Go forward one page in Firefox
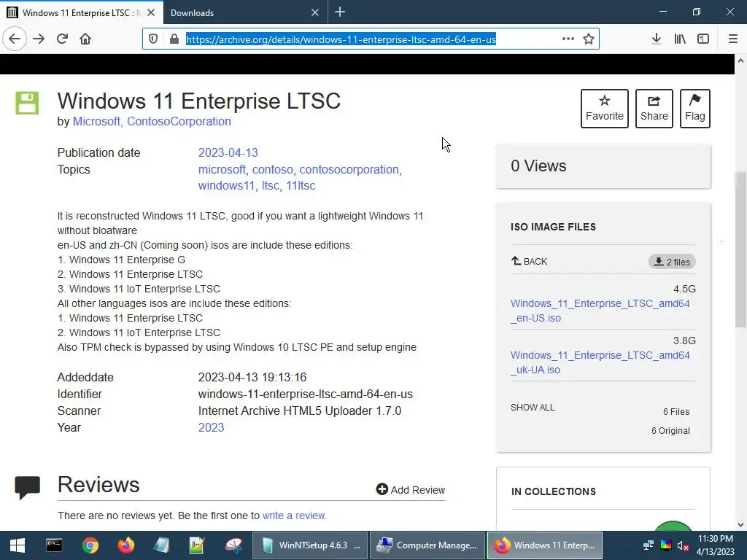 tap(39, 39)
